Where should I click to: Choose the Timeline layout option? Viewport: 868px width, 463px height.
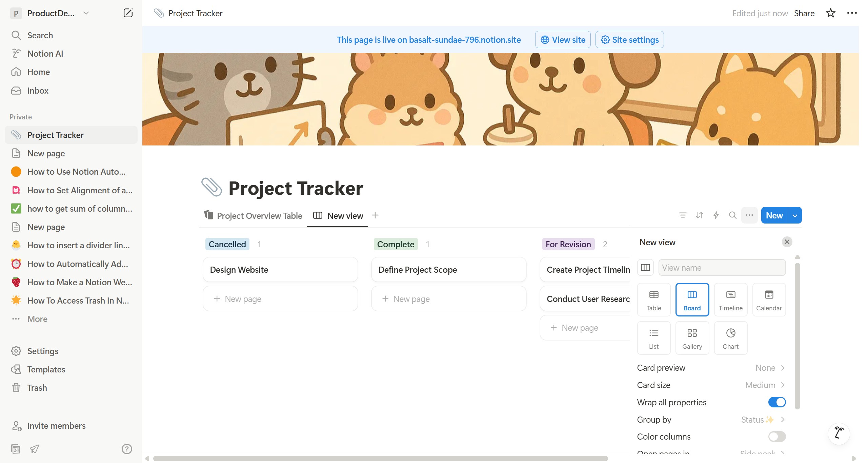(x=730, y=300)
